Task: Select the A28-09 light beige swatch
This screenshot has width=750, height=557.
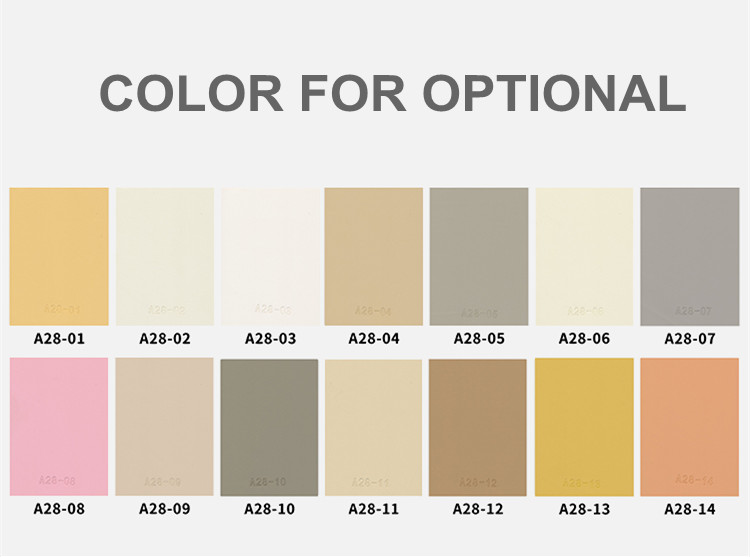Action: click(x=164, y=426)
